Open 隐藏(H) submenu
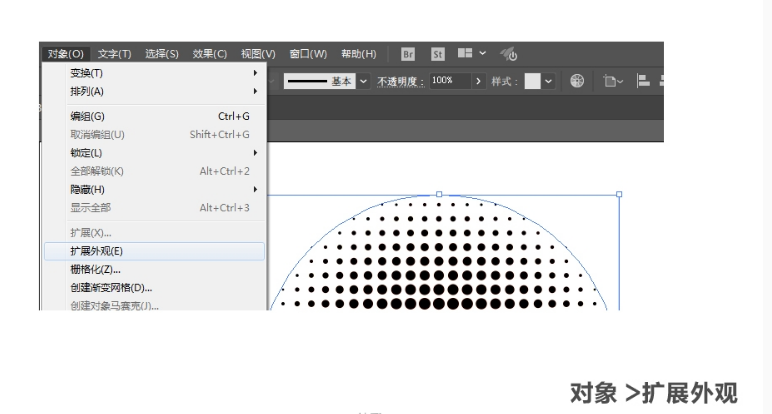 pos(155,189)
